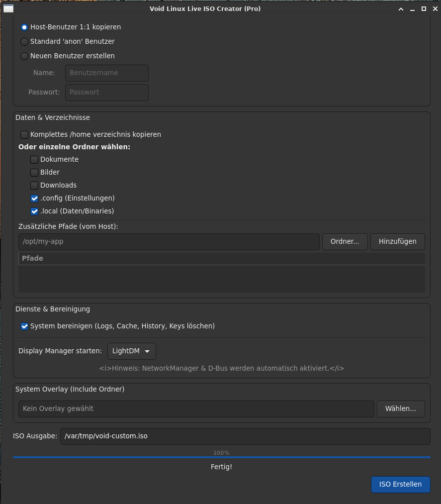
Task: Uncheck .config (Einstellungen) checkbox
Action: click(34, 199)
